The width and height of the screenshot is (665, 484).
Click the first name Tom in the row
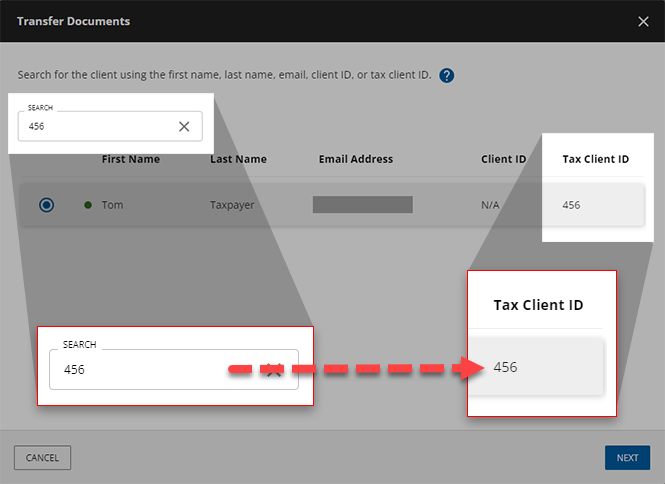(x=112, y=205)
